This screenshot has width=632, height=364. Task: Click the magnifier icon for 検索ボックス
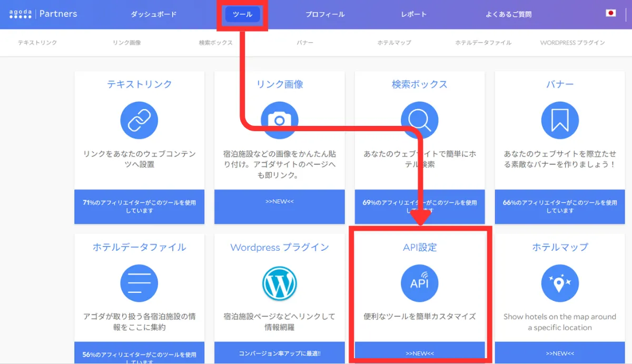(x=420, y=121)
